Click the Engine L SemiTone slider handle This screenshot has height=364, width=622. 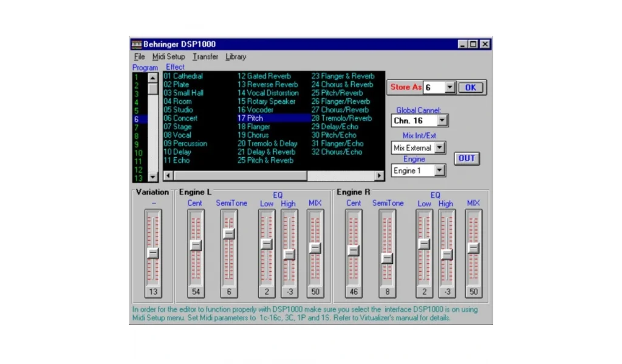(x=229, y=234)
